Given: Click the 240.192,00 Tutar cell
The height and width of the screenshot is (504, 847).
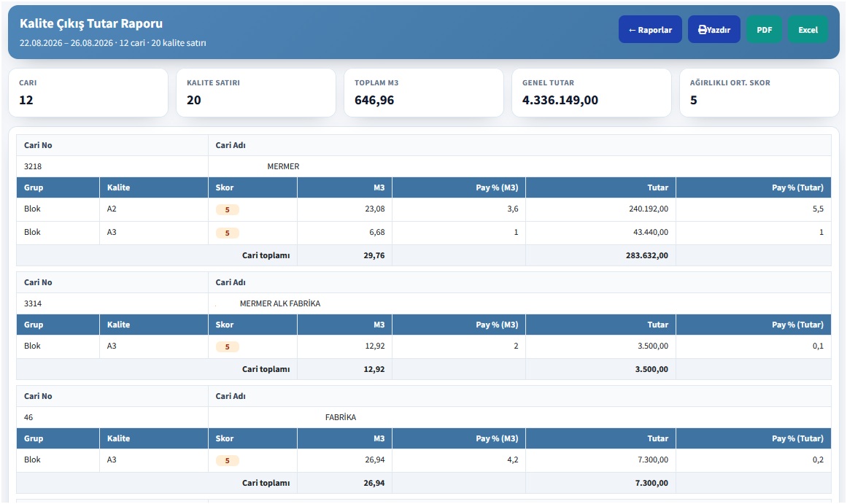Looking at the screenshot, I should click(x=649, y=209).
